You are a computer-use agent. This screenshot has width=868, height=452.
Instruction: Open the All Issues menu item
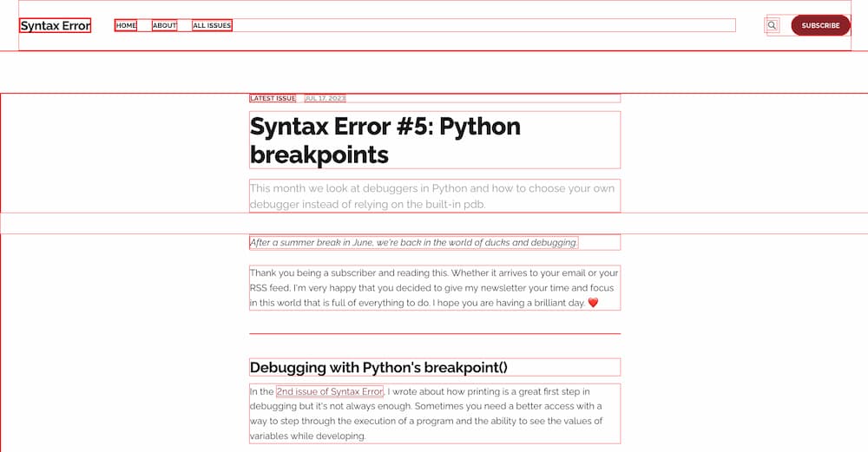coord(212,25)
